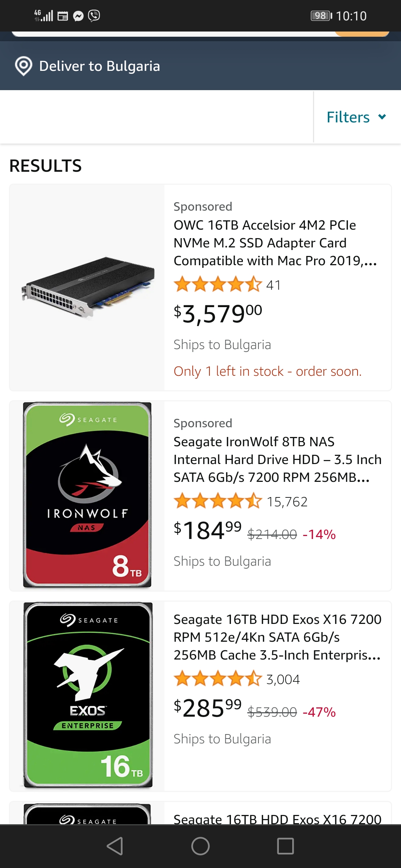The width and height of the screenshot is (401, 868).
Task: View Seagate IronWolf 8TB product image
Action: [87, 495]
